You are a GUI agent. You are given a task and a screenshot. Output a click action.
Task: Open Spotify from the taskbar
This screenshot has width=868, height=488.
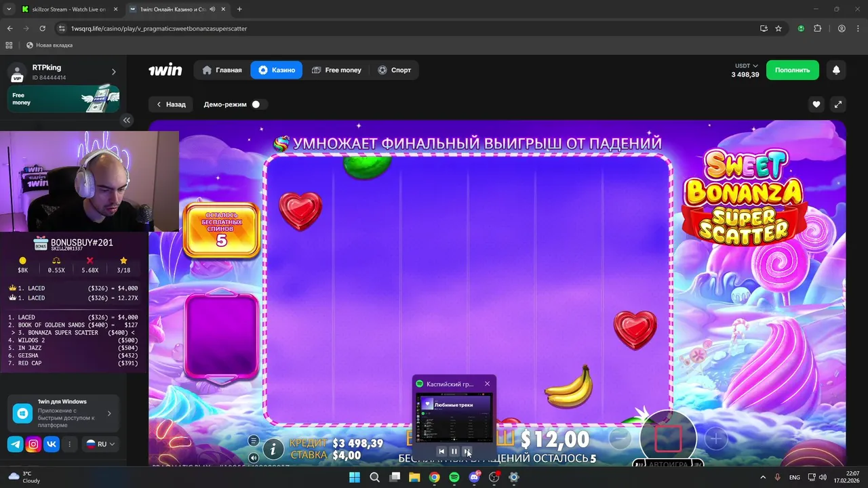point(454,477)
